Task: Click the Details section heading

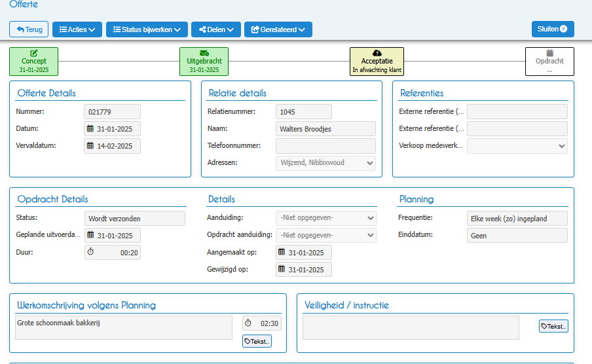Action: tap(221, 199)
